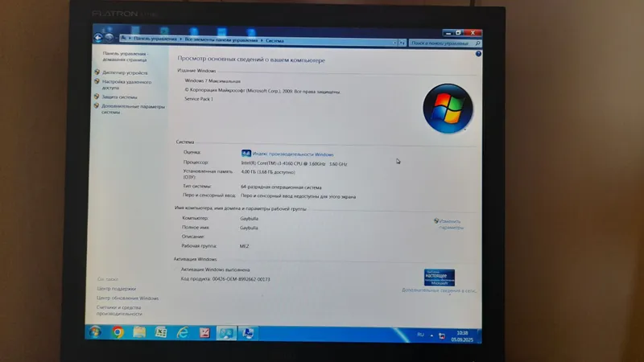Click the processor value Intel Core i3-4160
The image size is (644, 362).
coord(294,163)
